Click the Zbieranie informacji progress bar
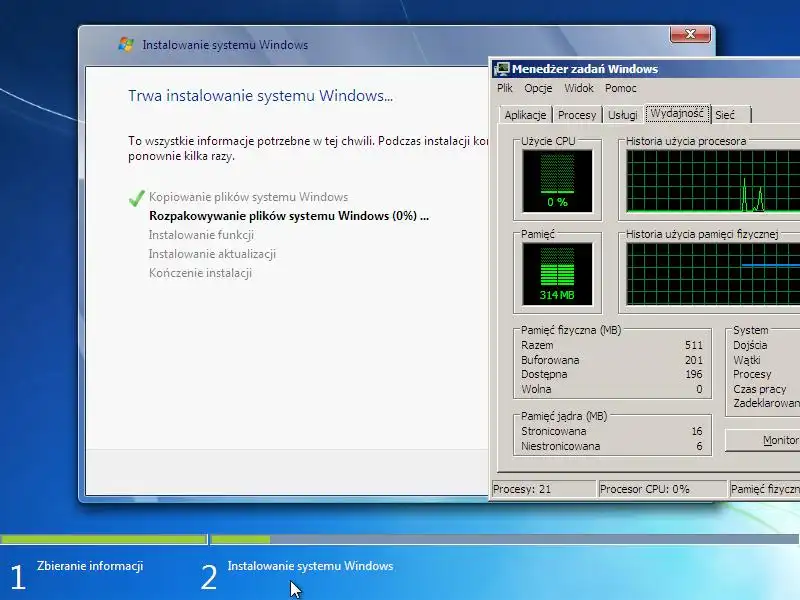Image resolution: width=800 pixels, height=600 pixels. [x=104, y=539]
